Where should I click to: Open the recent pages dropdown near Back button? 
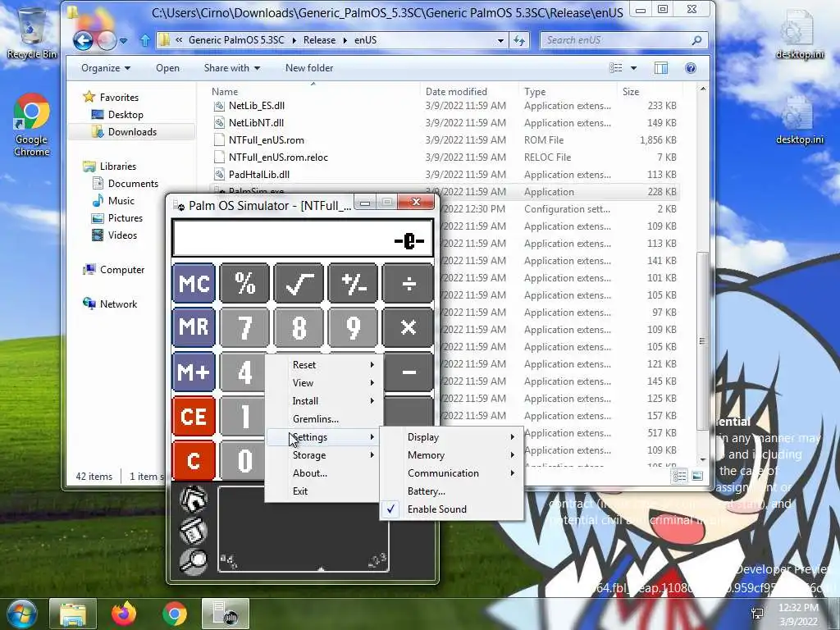(x=123, y=41)
